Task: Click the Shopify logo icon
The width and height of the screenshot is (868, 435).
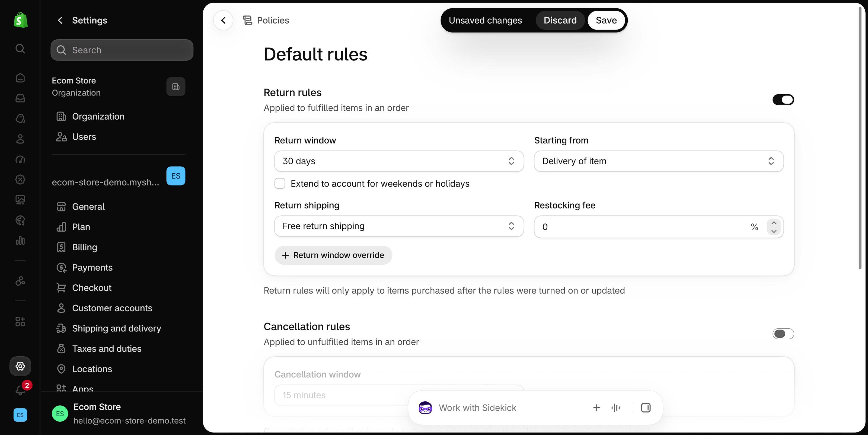Action: (20, 20)
